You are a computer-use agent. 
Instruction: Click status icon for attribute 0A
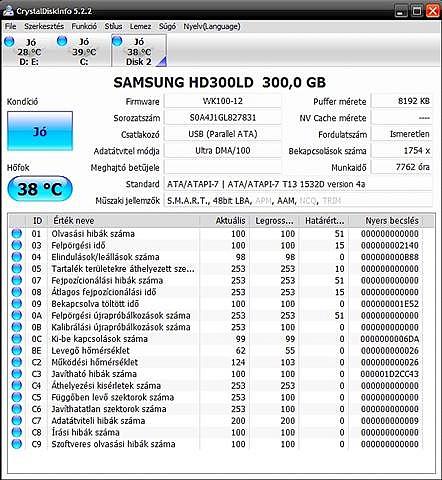[17, 315]
